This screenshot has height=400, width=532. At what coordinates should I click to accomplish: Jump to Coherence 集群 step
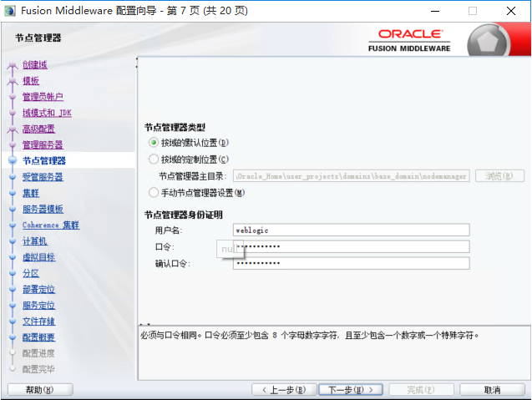coord(51,225)
